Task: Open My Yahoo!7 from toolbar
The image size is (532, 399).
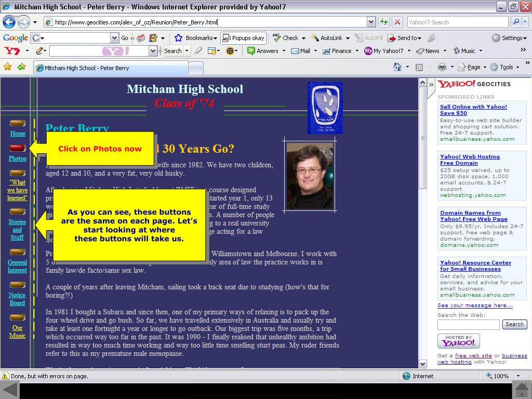Action: (x=384, y=51)
